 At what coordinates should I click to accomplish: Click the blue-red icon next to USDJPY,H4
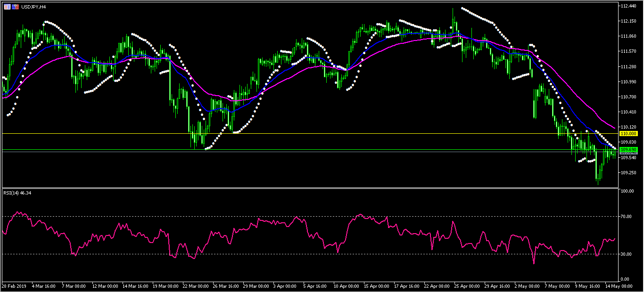point(16,7)
